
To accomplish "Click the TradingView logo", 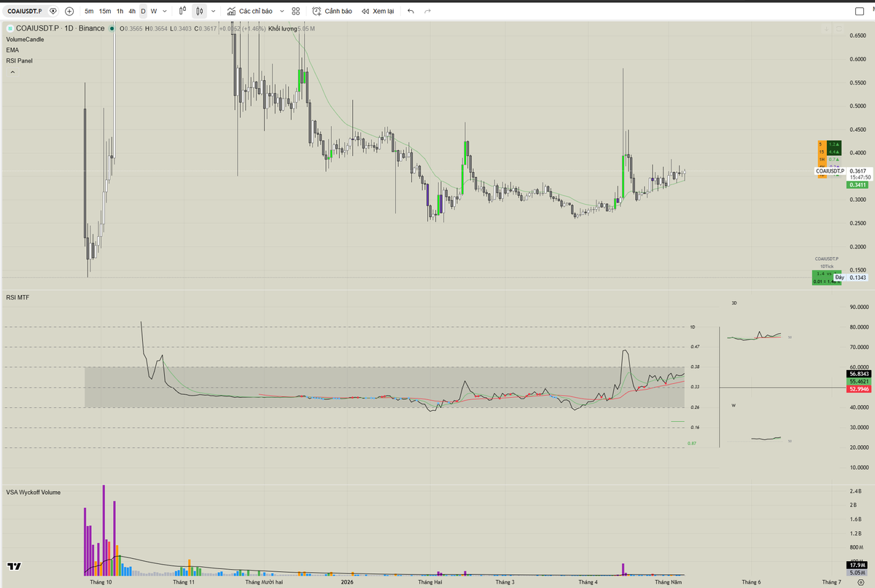I will pos(13,566).
